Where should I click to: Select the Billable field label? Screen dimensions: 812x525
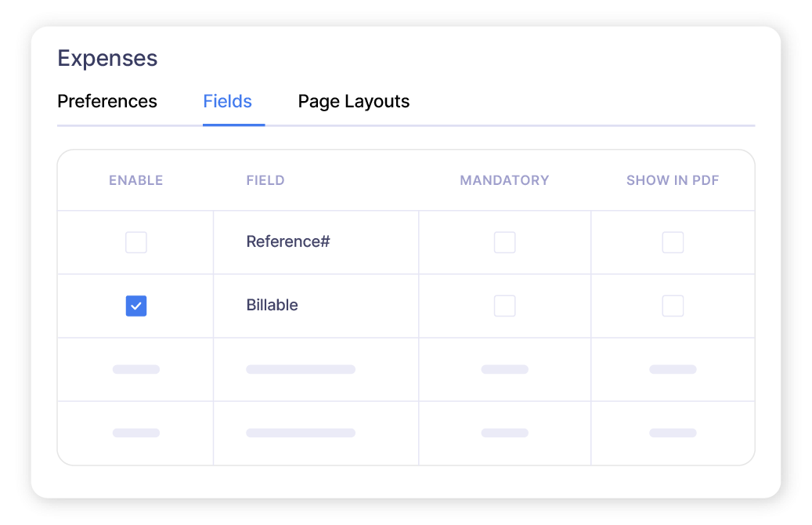272,305
